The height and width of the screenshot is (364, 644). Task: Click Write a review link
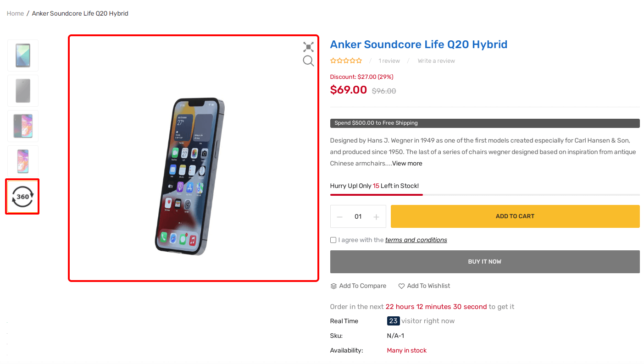pos(436,61)
